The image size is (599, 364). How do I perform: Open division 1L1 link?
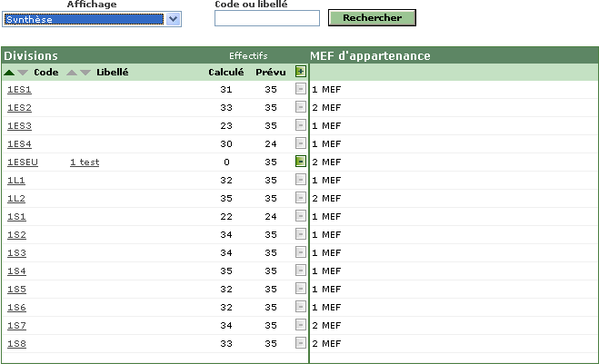(x=16, y=181)
